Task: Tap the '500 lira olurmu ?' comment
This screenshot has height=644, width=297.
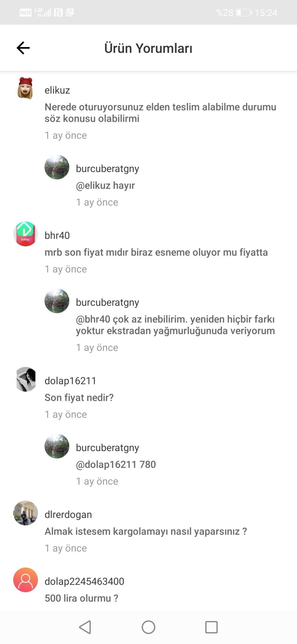Action: (x=81, y=598)
